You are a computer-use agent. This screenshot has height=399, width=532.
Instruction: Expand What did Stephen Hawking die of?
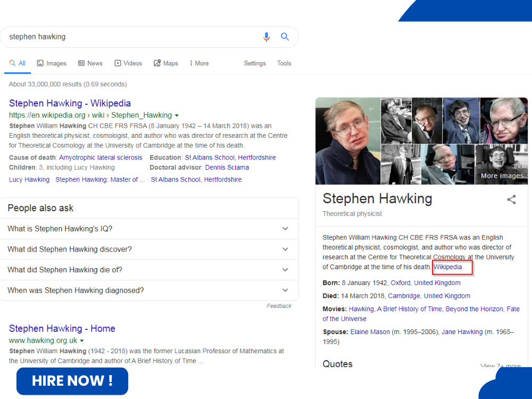click(149, 270)
